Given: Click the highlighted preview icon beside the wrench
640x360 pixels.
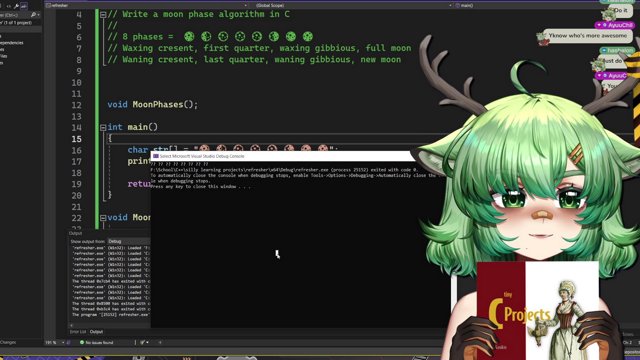Looking at the screenshot, I should (24, 6).
